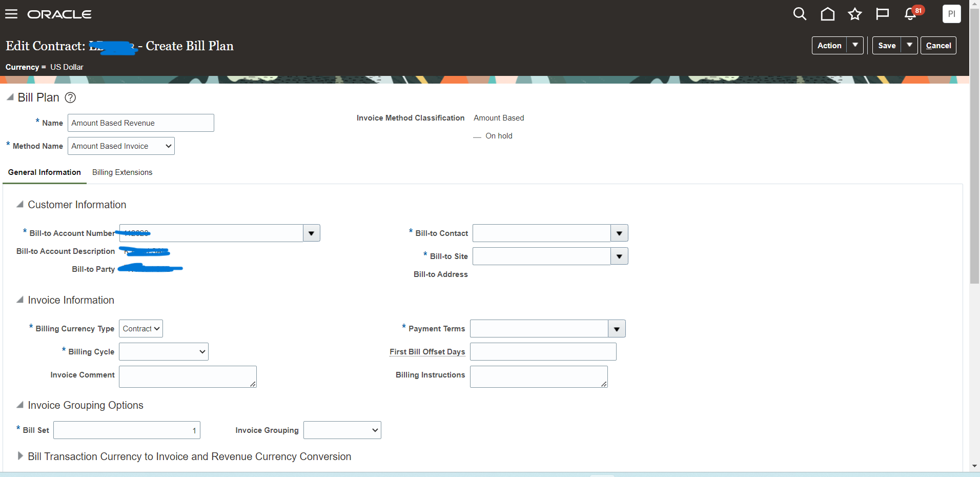Select the General Information tab
The image size is (980, 477).
pyautogui.click(x=44, y=172)
